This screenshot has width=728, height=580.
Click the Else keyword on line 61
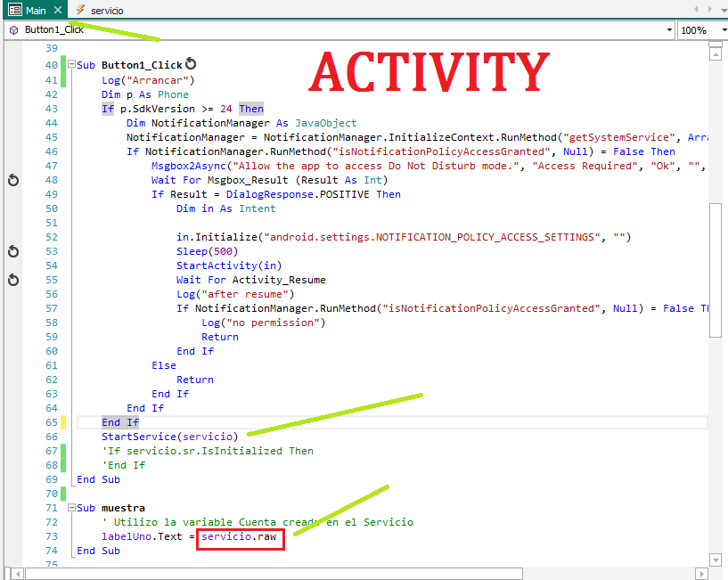pos(164,365)
